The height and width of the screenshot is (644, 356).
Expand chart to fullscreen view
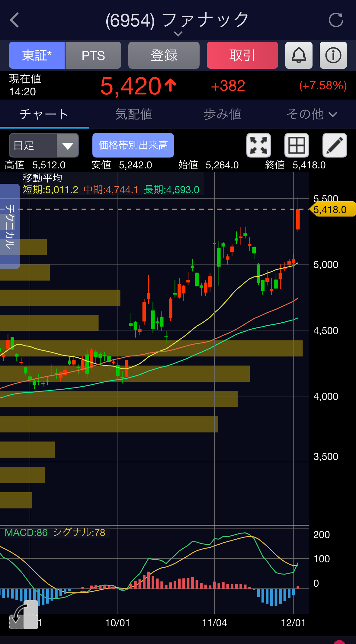pos(258,145)
